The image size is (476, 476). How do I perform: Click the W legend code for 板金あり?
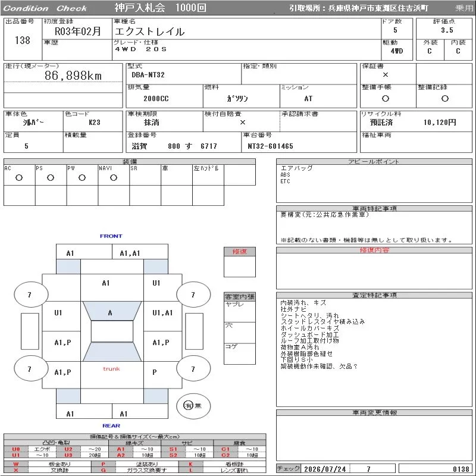(x=16, y=464)
